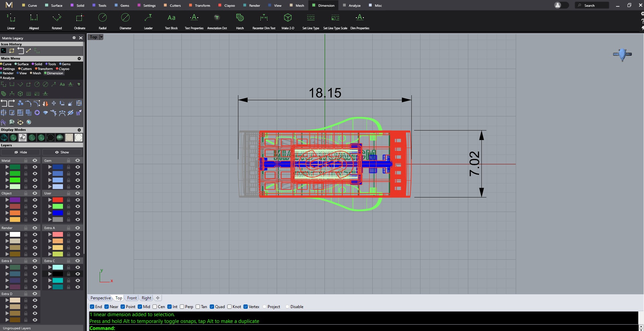644x331 pixels.
Task: Toggle the Point osnap checkbox
Action: pyautogui.click(x=123, y=307)
